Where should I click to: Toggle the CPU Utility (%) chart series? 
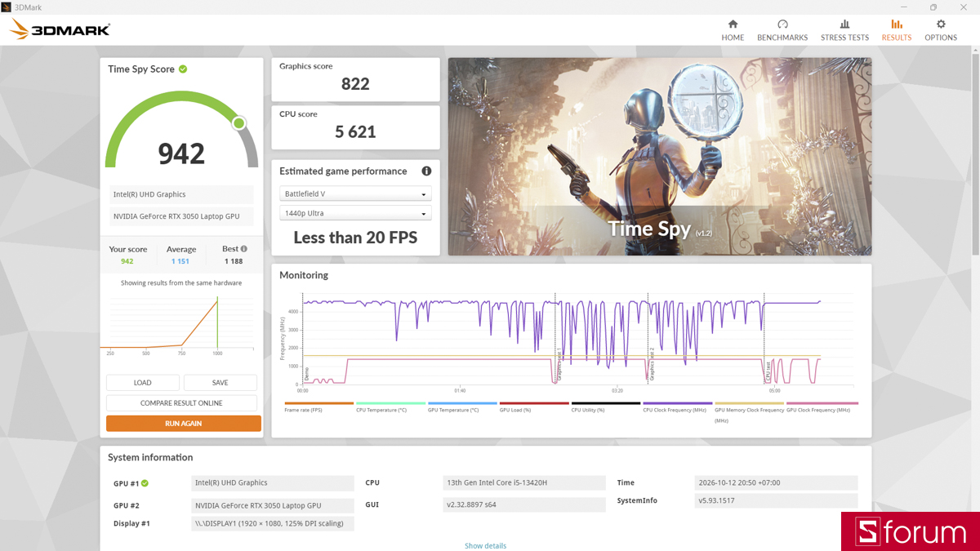click(606, 407)
